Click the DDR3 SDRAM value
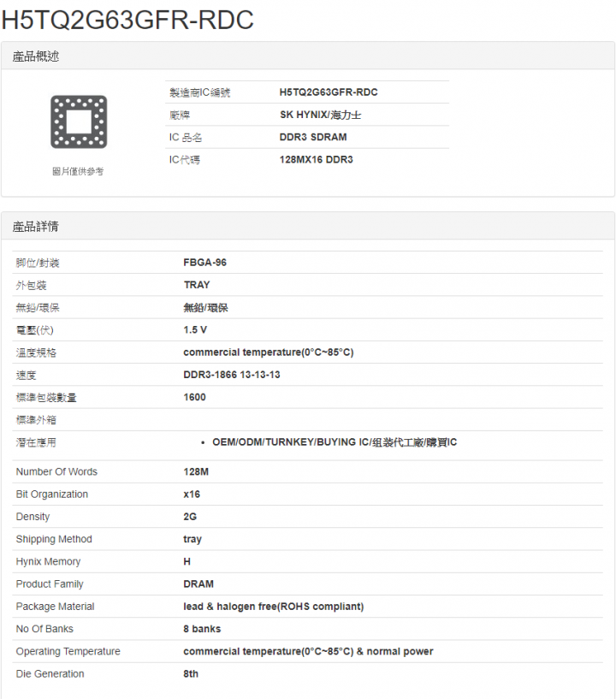This screenshot has height=699, width=616. click(x=313, y=137)
